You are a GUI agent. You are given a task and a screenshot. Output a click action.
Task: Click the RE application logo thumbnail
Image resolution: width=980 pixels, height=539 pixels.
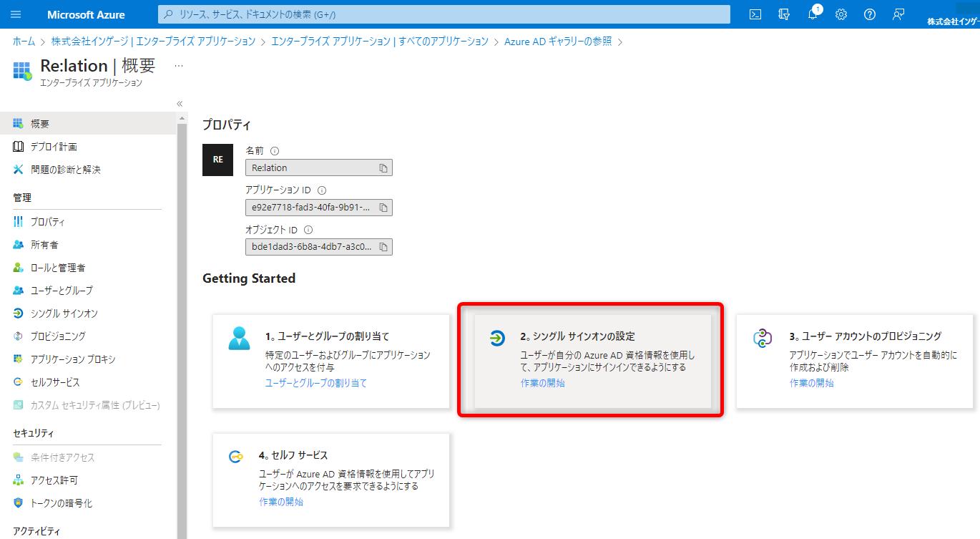[218, 160]
